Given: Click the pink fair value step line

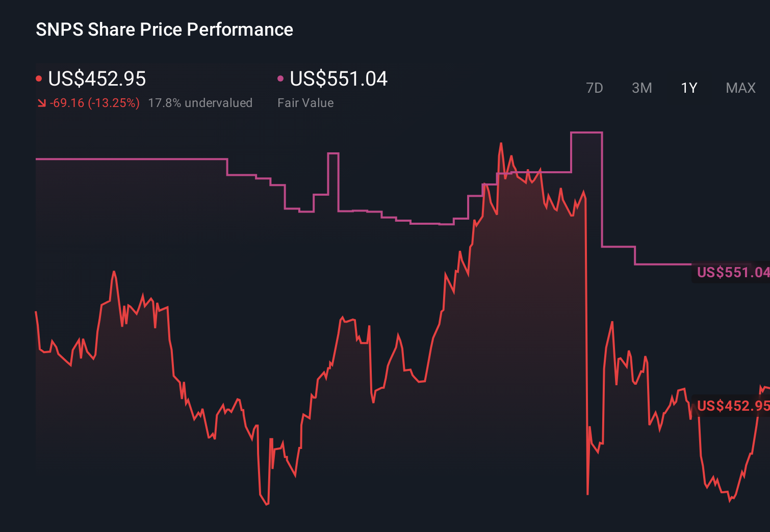Looking at the screenshot, I should click(x=127, y=159).
